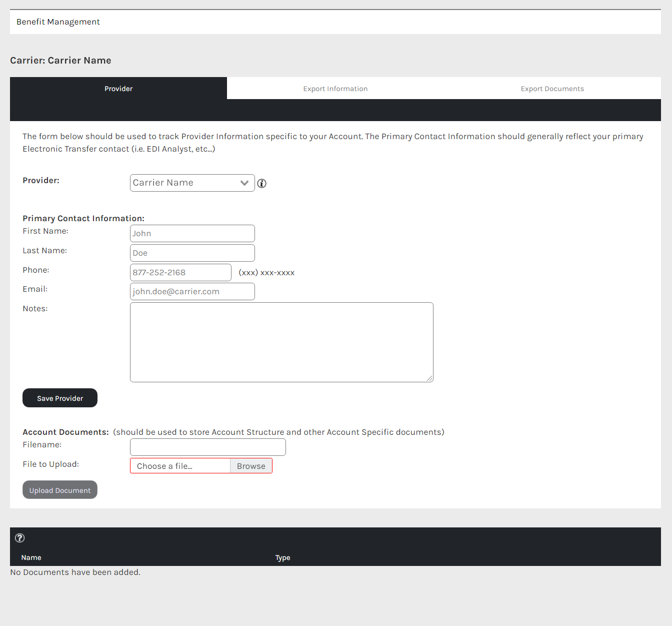Click the Notes resize handle corner
Viewport: 672px width, 626px height.
(429, 378)
